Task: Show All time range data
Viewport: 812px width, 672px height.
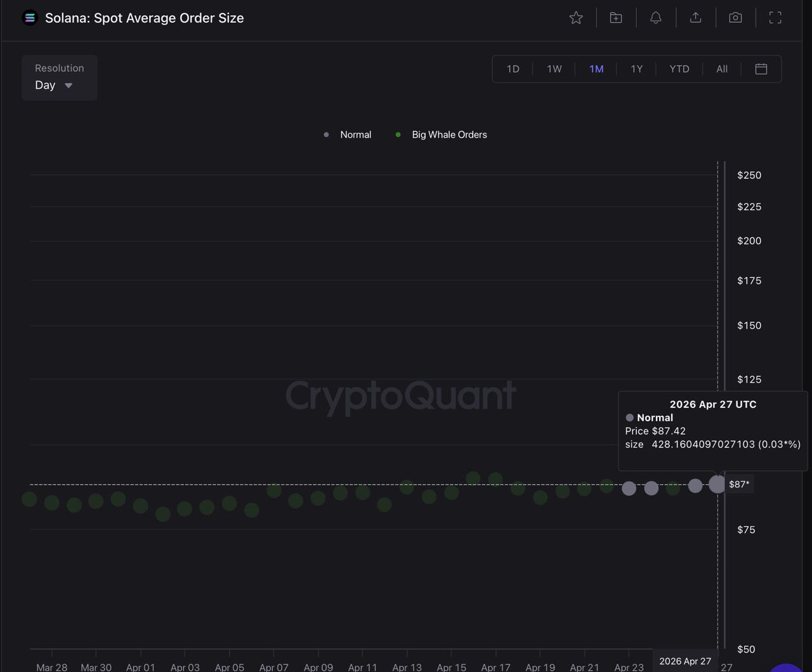Action: tap(722, 69)
